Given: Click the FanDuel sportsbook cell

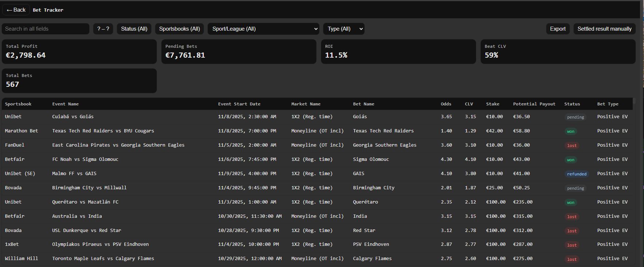Looking at the screenshot, I should point(15,145).
